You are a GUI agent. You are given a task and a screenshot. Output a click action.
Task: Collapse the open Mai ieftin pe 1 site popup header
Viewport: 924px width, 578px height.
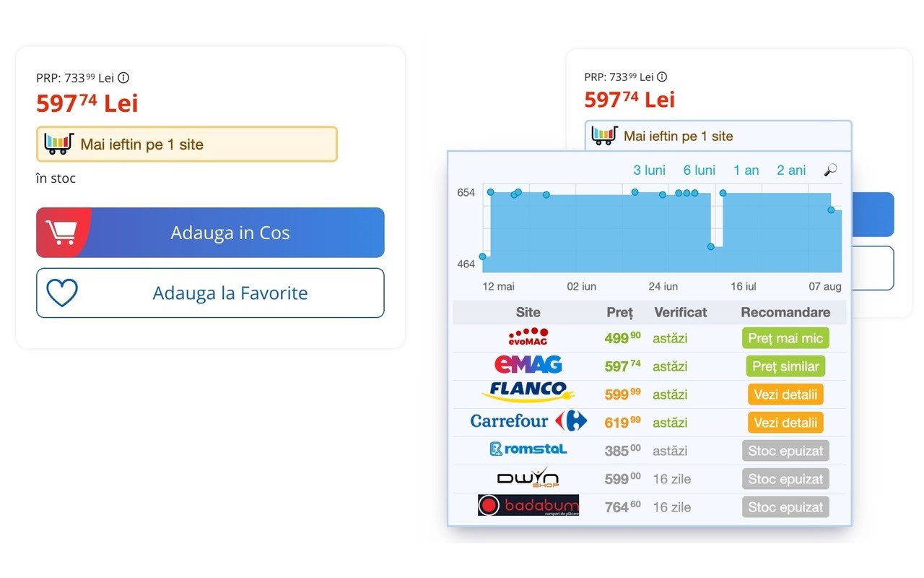click(718, 136)
